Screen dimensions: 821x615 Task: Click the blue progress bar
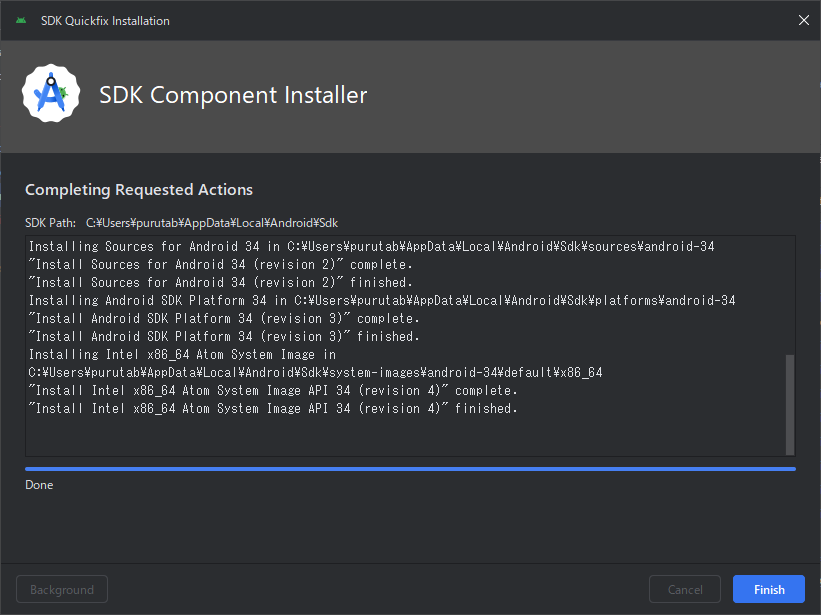(x=410, y=468)
